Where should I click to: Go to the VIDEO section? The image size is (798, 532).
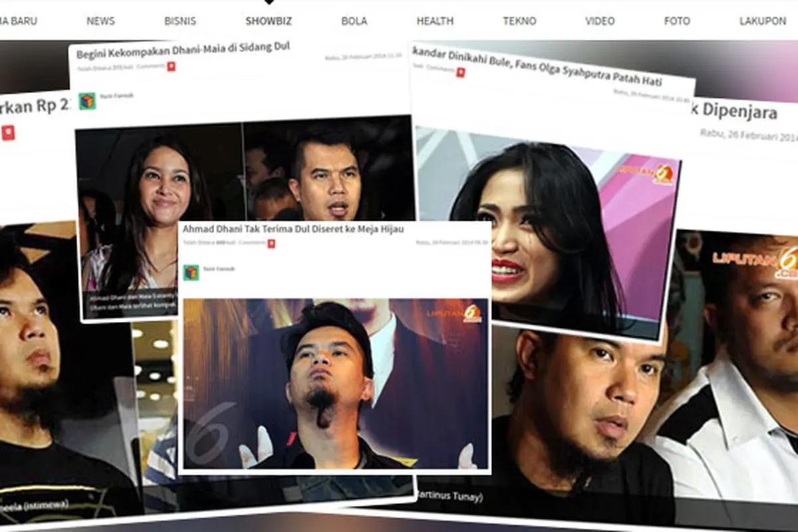pos(600,21)
